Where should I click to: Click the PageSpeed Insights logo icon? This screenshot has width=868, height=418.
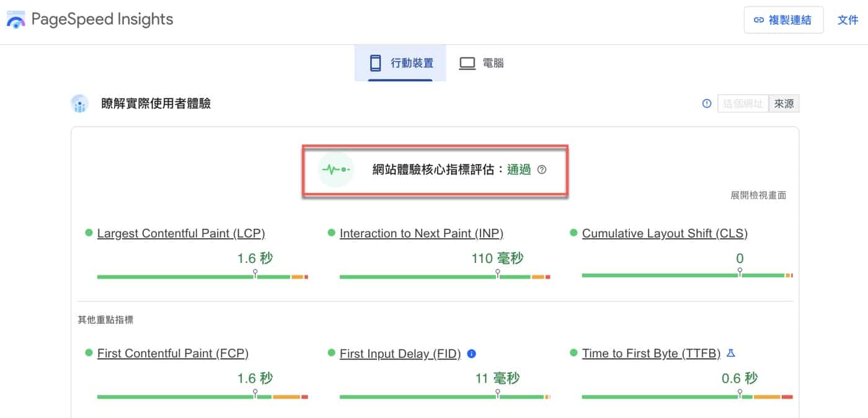pyautogui.click(x=15, y=20)
